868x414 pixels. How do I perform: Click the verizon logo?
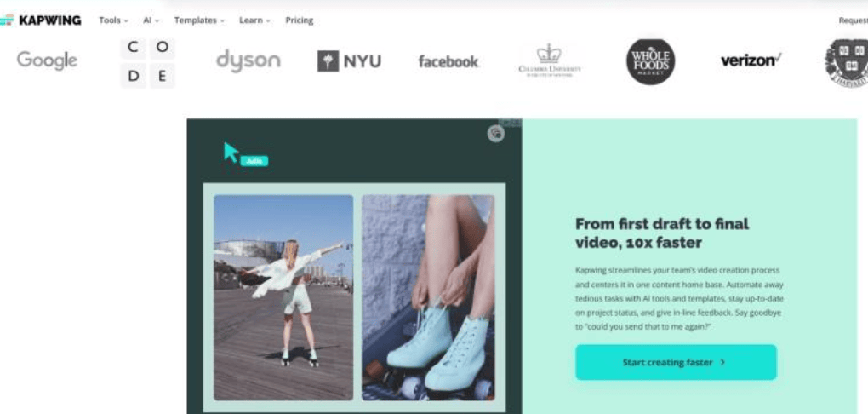(x=751, y=60)
